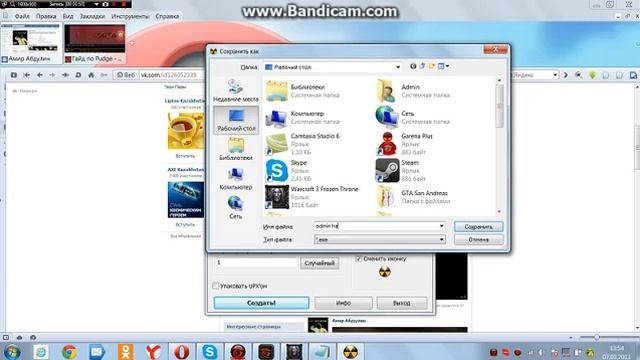The height and width of the screenshot is (360, 640).
Task: Select the Библиотеки system folder in file list
Action: tap(304, 91)
